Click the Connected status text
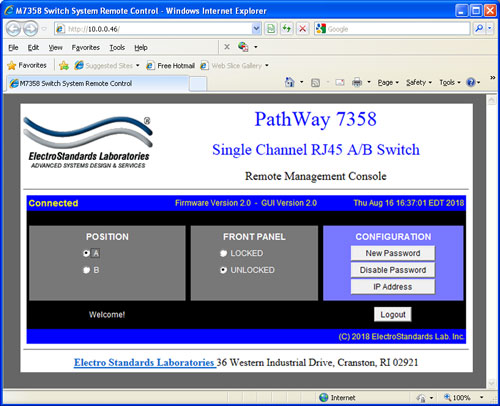 click(53, 203)
